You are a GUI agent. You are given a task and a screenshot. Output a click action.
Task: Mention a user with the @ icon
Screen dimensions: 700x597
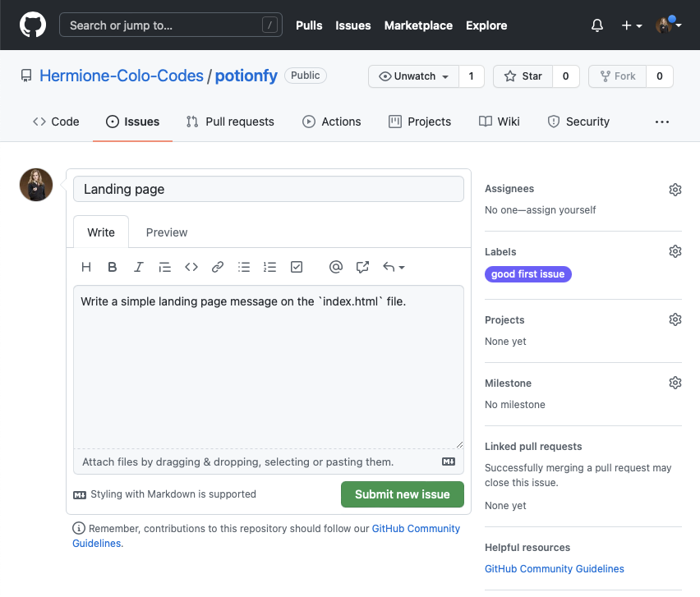(x=335, y=267)
